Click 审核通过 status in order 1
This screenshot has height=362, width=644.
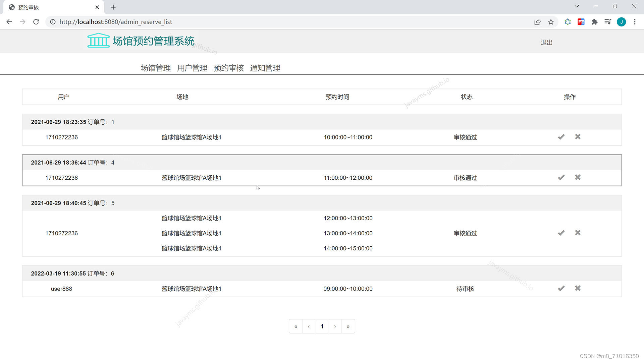465,137
